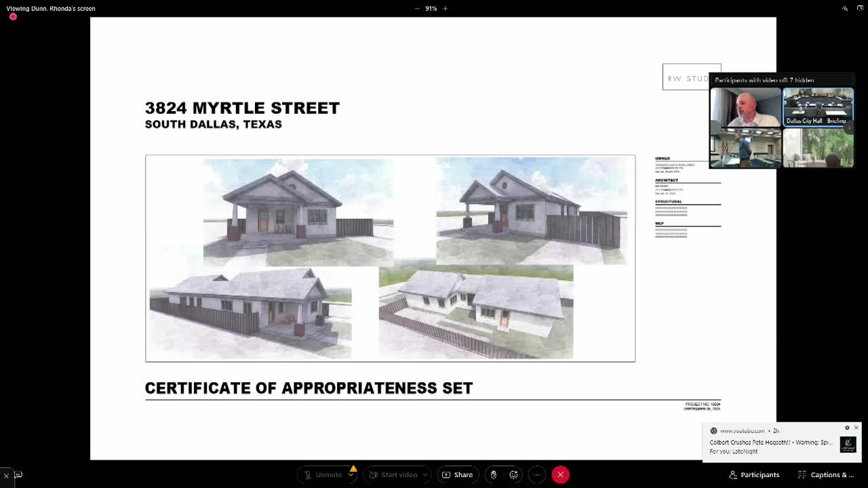Click the ARCHITECT label in the title block
This screenshot has height=488, width=868.
click(x=667, y=180)
